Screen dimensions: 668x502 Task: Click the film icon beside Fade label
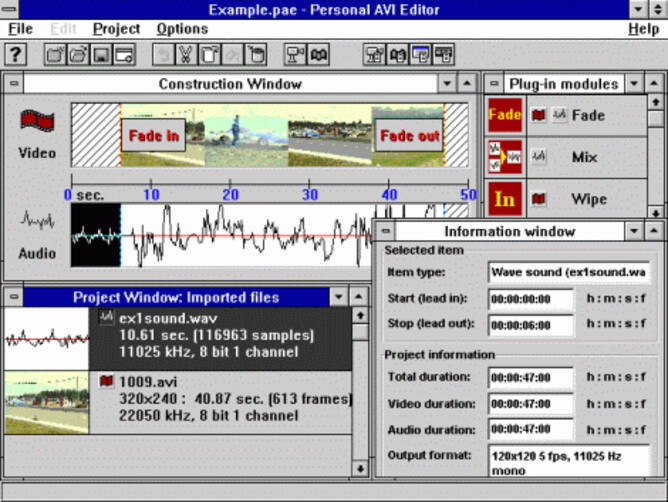pos(538,115)
